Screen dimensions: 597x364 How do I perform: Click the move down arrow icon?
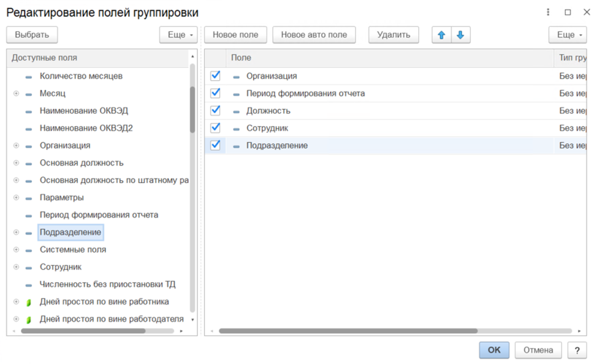click(460, 35)
